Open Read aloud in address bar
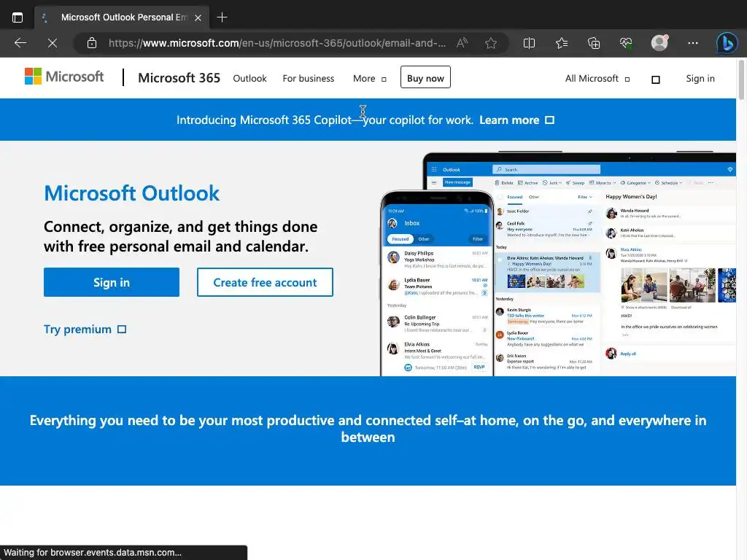This screenshot has width=747, height=560. pos(462,43)
